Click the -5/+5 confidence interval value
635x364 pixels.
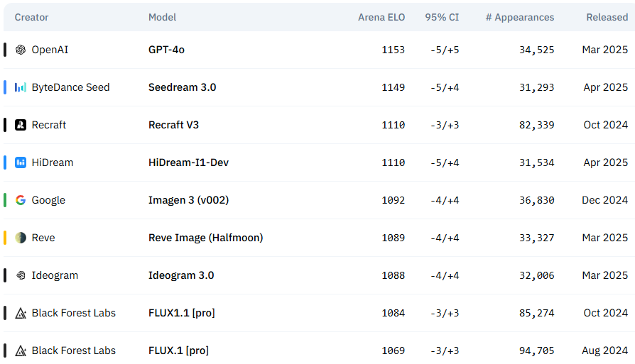point(445,50)
